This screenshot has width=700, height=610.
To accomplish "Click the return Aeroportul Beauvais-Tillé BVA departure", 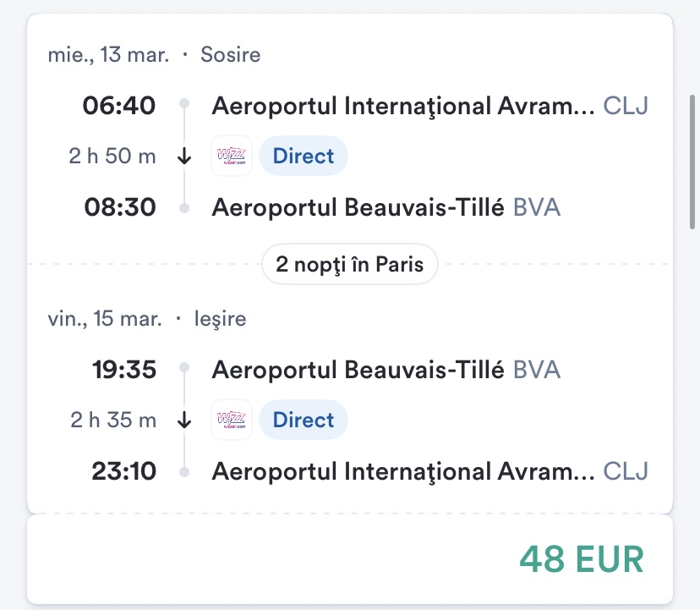I will click(385, 370).
